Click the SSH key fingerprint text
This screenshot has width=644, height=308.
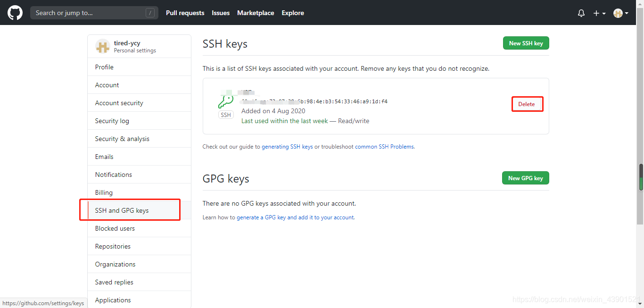[x=314, y=101]
